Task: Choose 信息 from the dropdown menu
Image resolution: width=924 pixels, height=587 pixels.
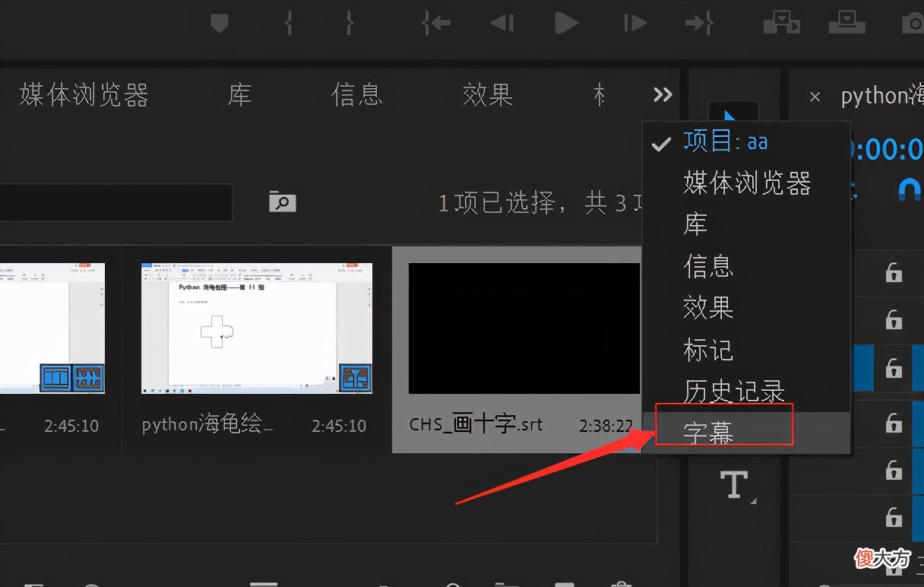Action: point(746,266)
